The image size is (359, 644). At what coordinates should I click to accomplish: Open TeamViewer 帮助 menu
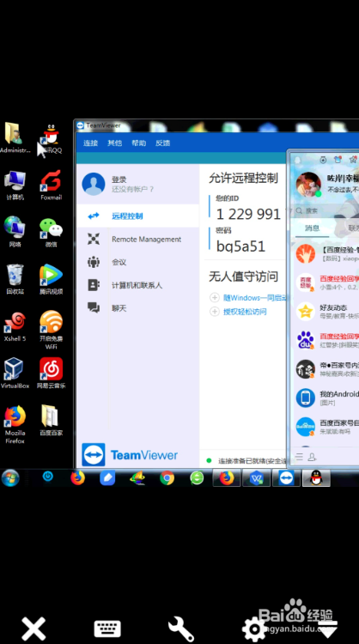[x=139, y=143]
